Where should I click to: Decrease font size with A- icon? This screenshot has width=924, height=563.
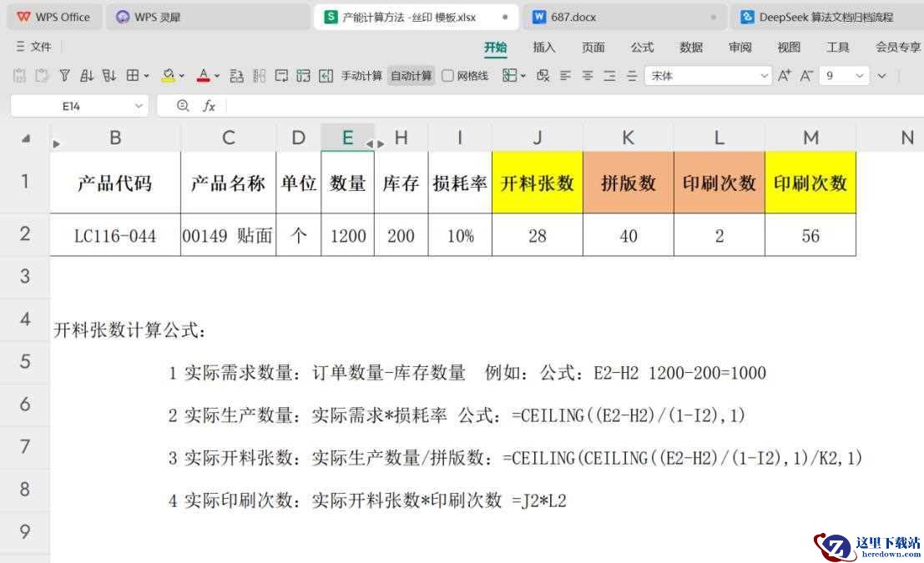point(806,75)
